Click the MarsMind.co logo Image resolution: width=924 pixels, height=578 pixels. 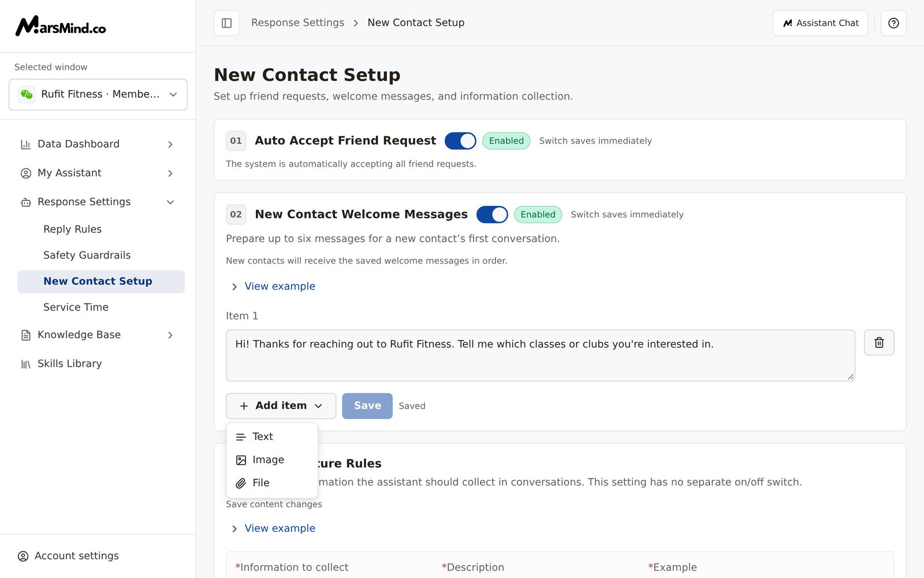[x=61, y=26]
